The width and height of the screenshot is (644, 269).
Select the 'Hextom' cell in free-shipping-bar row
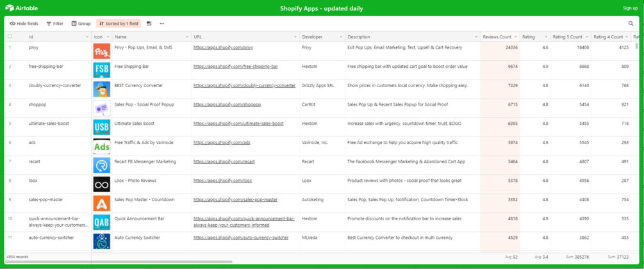322,70
